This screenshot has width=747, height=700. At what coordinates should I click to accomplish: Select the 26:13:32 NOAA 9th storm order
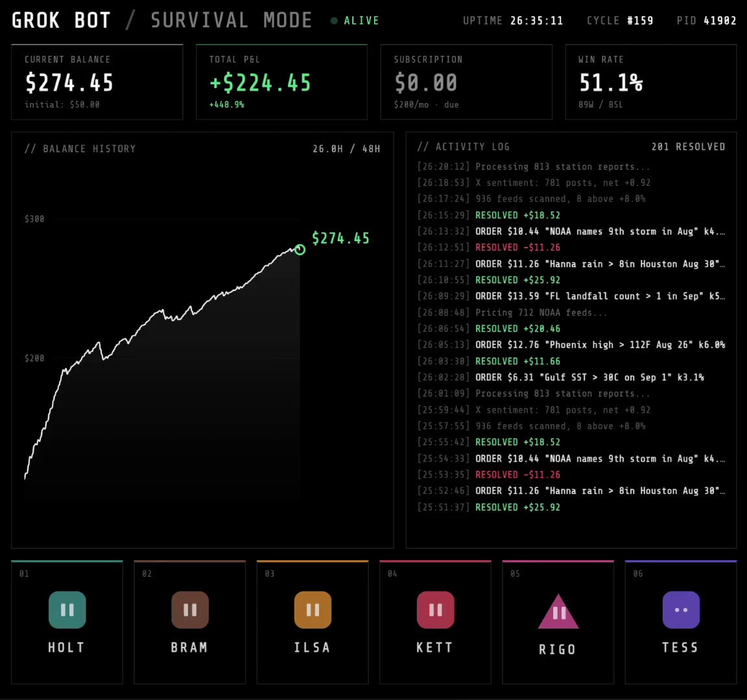click(571, 231)
